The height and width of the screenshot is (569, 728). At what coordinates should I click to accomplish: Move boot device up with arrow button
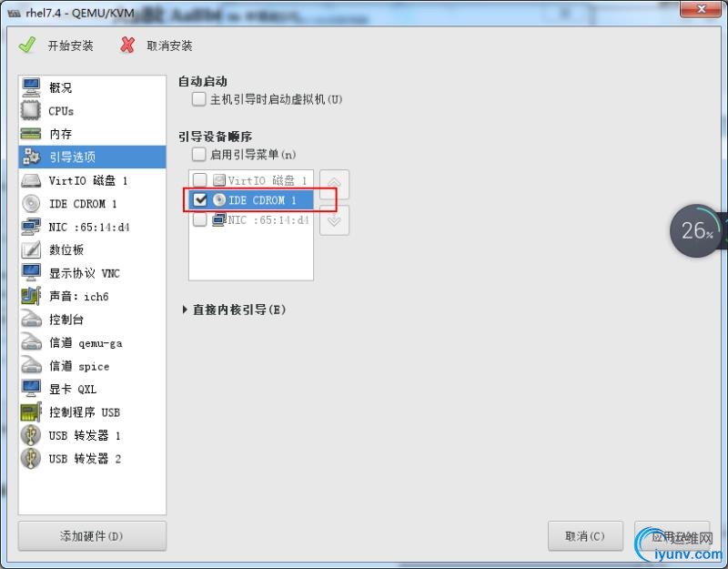(x=334, y=185)
